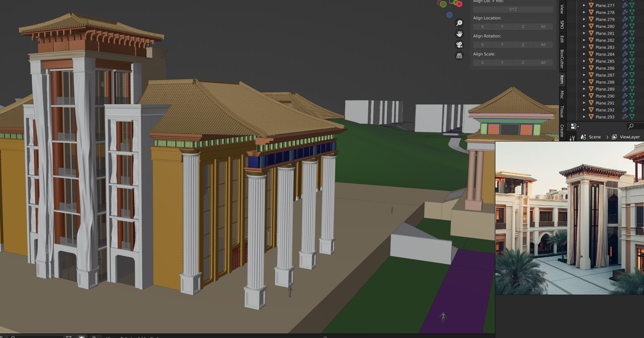This screenshot has width=644, height=338.
Task: Open the Item sidebar tab
Action: pyautogui.click(x=562, y=80)
